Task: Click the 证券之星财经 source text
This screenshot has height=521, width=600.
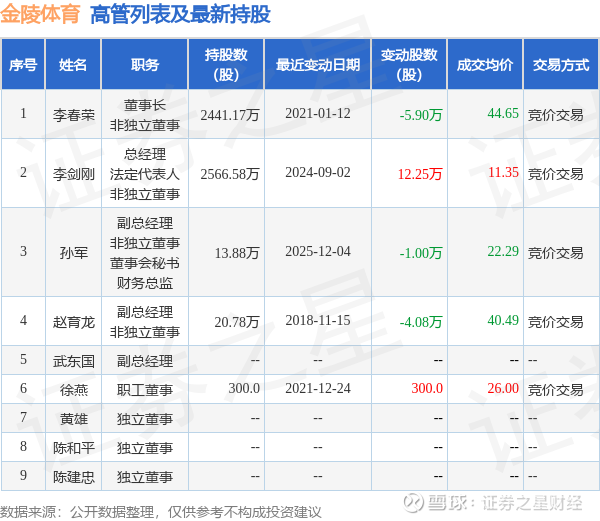Action: 532,503
